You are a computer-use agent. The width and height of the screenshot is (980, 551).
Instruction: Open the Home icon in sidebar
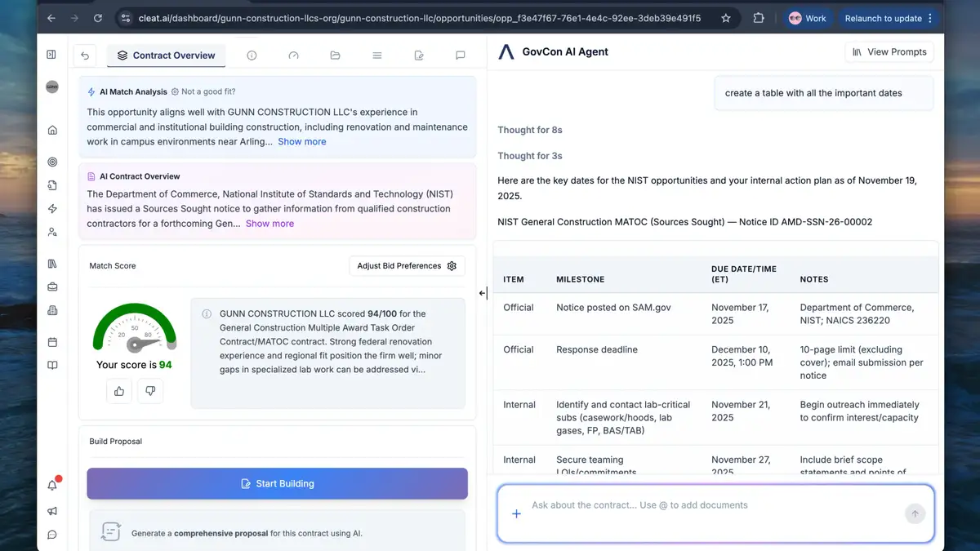click(52, 130)
